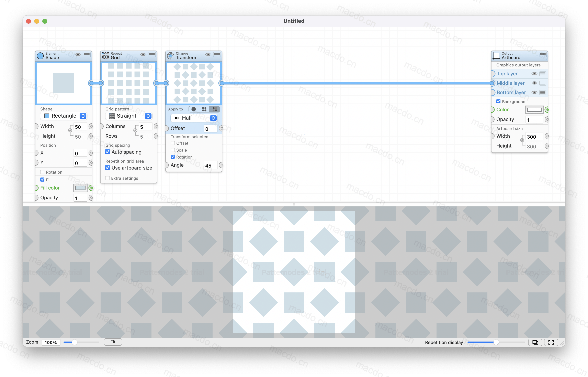
Task: Click the Repeat Grid node icon
Action: tap(105, 56)
